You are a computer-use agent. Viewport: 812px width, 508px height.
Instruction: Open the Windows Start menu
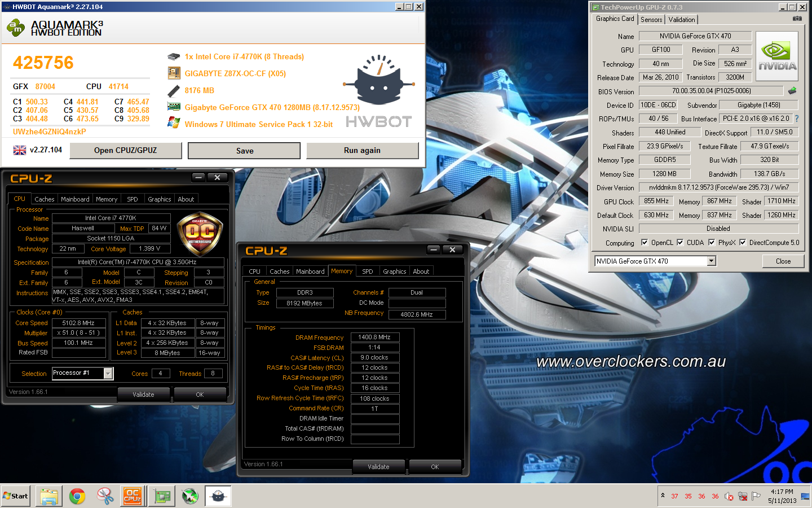[16, 496]
